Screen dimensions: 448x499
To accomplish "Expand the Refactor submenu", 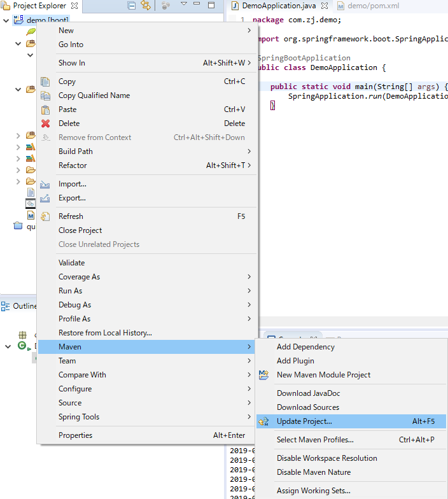I will coord(148,165).
